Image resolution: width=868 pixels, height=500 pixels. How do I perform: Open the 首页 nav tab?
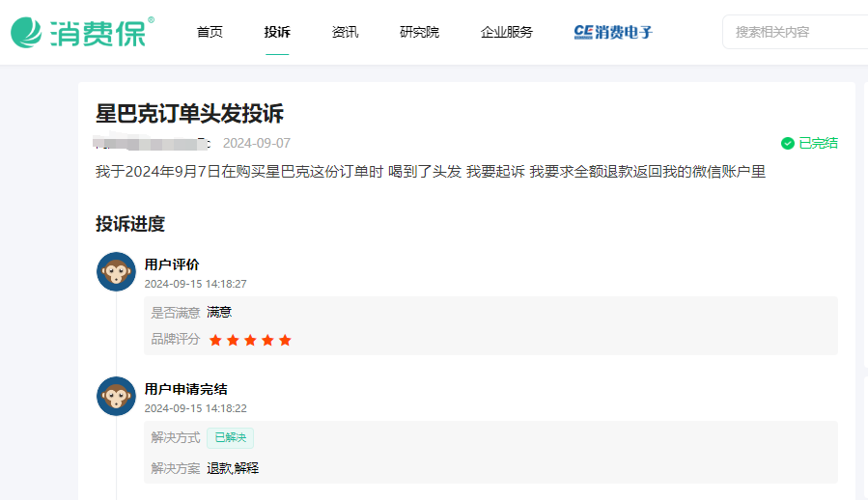point(210,32)
